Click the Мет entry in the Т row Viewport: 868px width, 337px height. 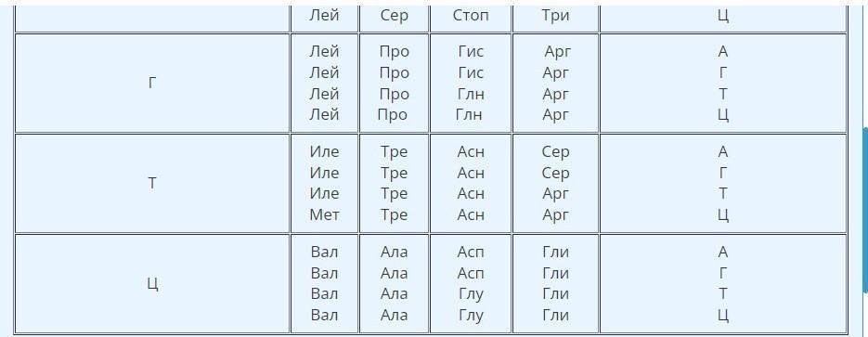[x=324, y=214]
